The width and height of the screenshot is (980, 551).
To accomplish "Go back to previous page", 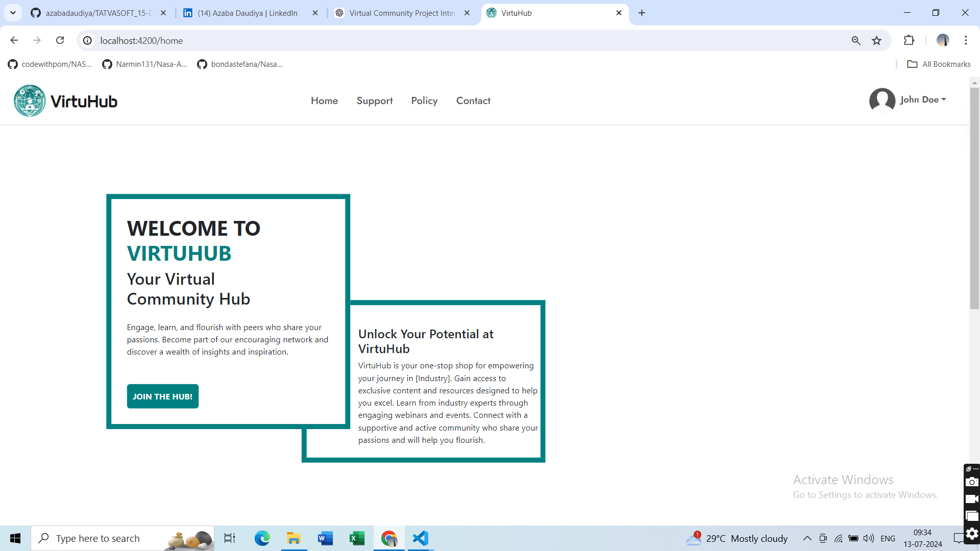I will coord(14,40).
